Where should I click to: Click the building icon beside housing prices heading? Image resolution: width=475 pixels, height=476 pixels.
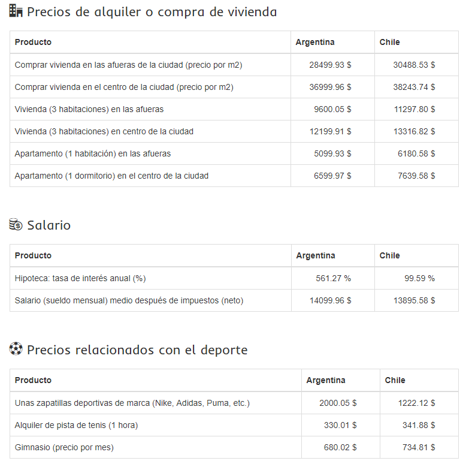point(16,11)
